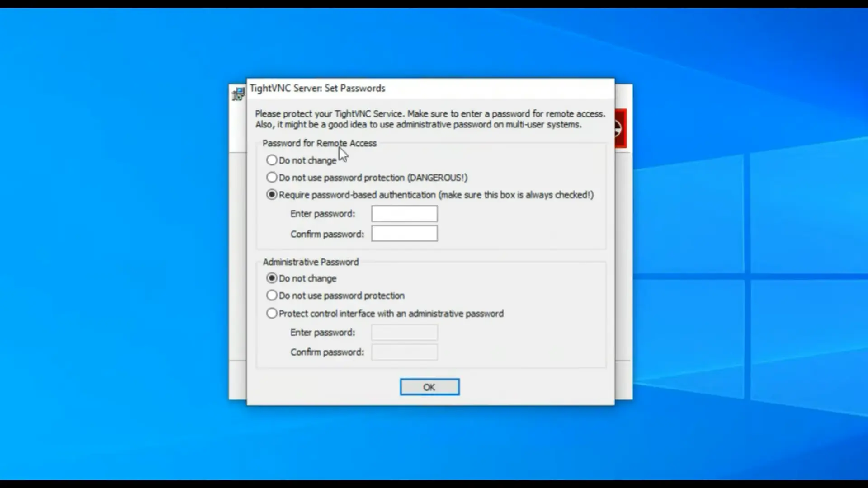Click remote access 'Enter password:' label

(323, 214)
